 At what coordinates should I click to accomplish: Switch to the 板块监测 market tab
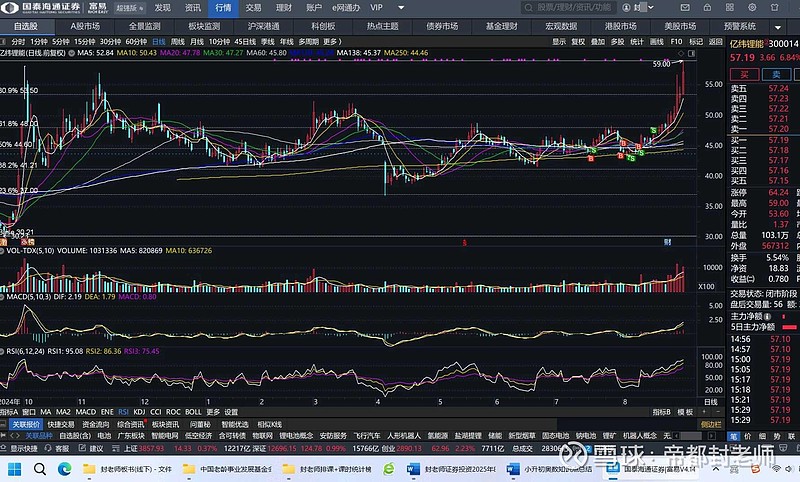tap(204, 25)
